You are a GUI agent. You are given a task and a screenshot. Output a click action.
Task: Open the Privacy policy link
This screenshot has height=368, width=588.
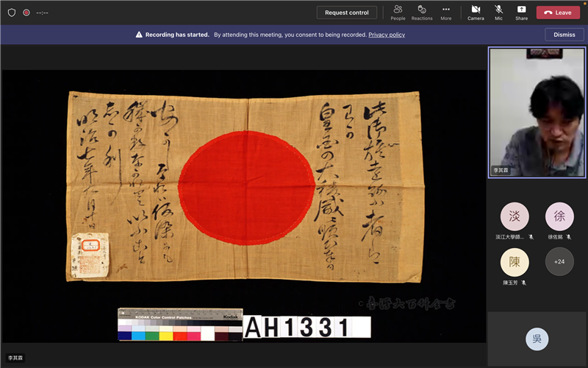point(387,35)
